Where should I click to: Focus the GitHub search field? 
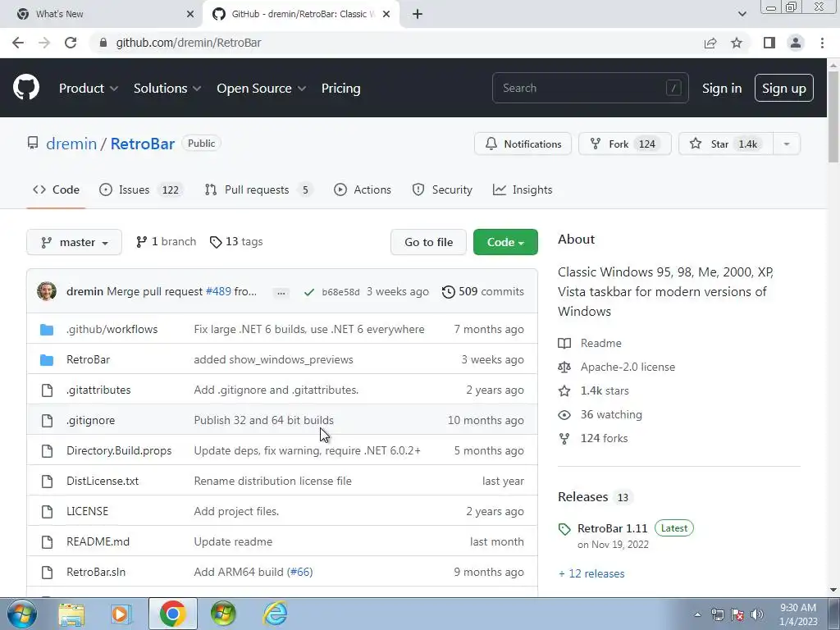(591, 88)
